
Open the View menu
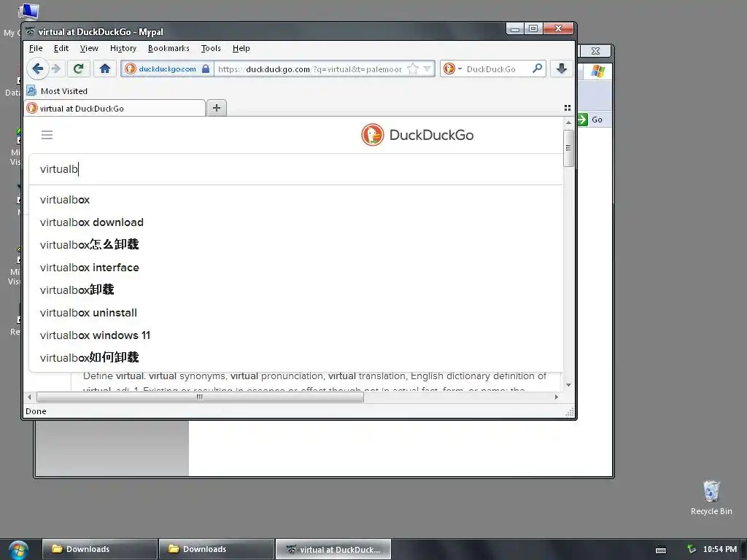pos(89,48)
